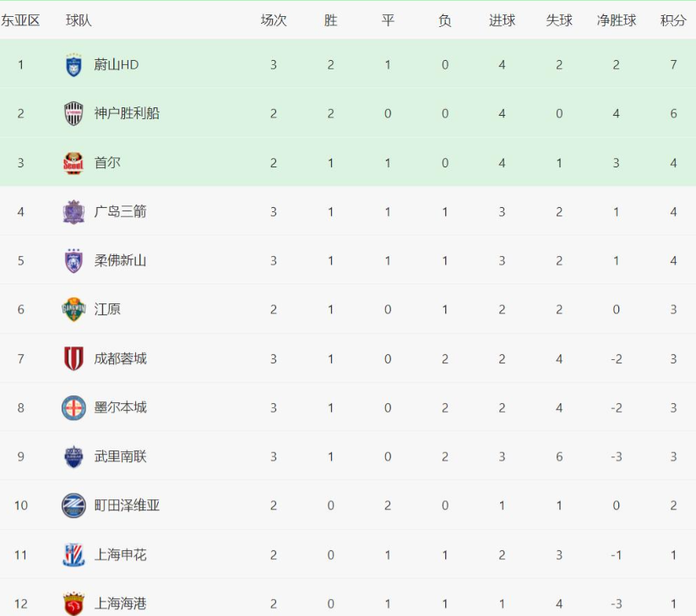Click the 上海申花 team badge
Screen dimensions: 696x616
point(74,555)
